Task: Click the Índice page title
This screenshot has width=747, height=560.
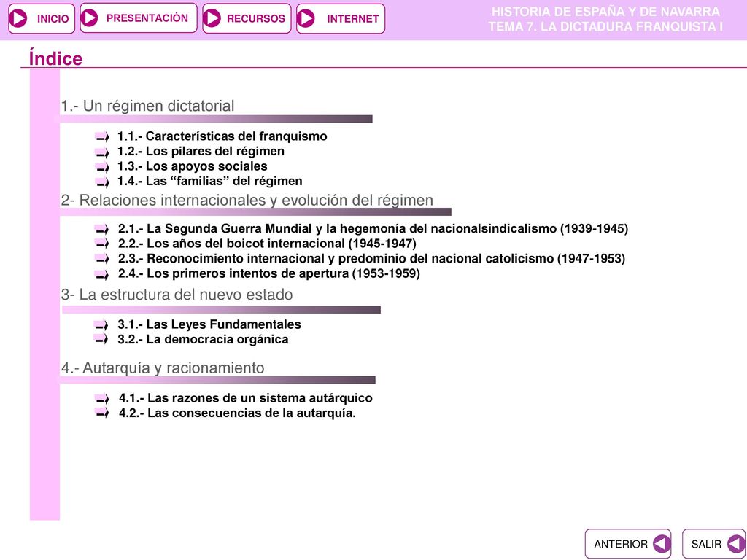Action: (x=55, y=58)
